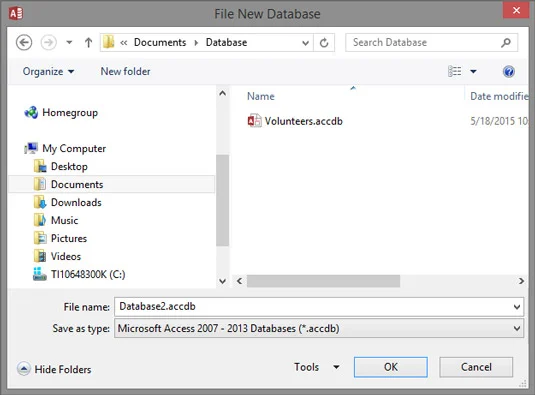Select Documents in the address breadcrumb
The height and width of the screenshot is (395, 535).
(x=160, y=42)
